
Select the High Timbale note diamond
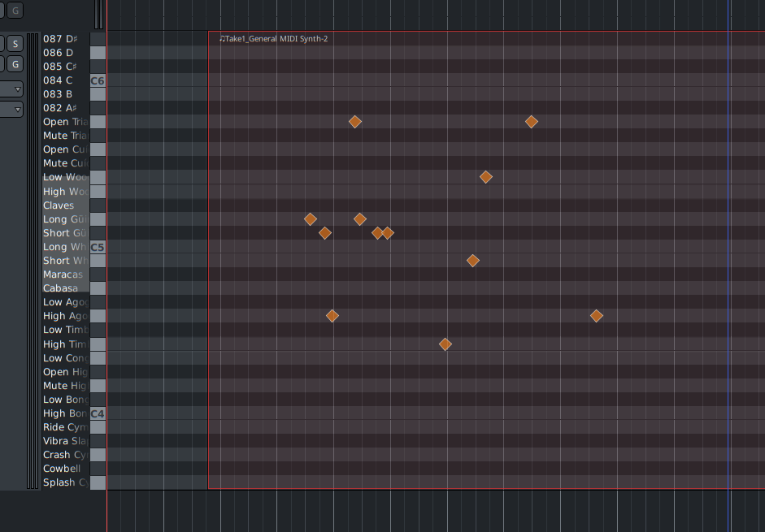pyautogui.click(x=445, y=344)
